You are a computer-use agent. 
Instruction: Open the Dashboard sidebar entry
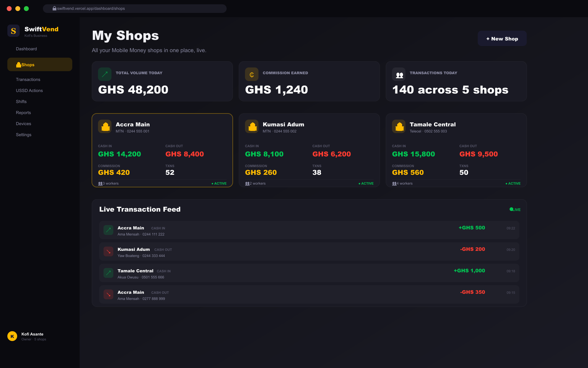[x=26, y=48]
